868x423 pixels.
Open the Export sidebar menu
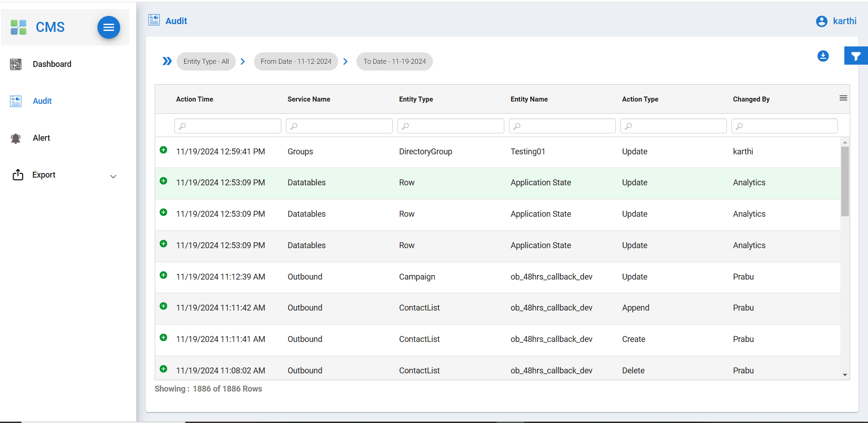pyautogui.click(x=44, y=175)
